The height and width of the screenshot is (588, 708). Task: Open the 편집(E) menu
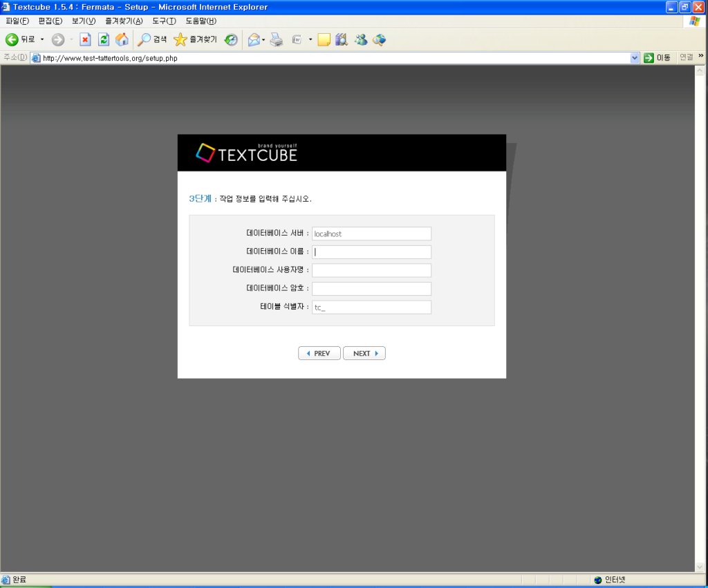(50, 21)
